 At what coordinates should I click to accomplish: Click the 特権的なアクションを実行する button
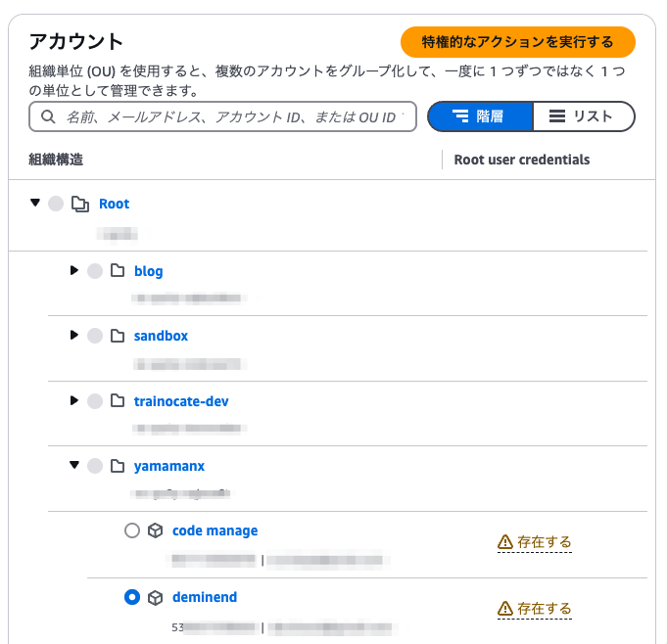[x=518, y=42]
